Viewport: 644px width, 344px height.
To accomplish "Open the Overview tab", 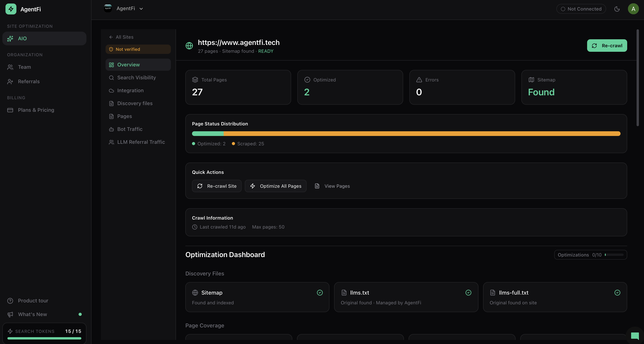I will [x=138, y=65].
